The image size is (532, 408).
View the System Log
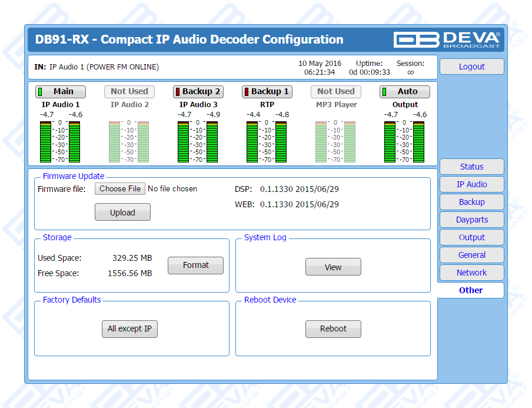[x=333, y=267]
